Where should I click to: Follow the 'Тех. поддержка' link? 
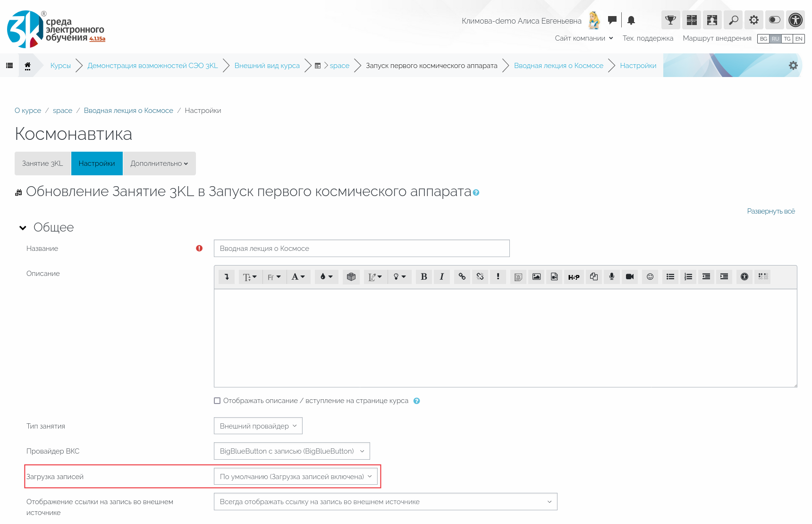[x=648, y=38]
